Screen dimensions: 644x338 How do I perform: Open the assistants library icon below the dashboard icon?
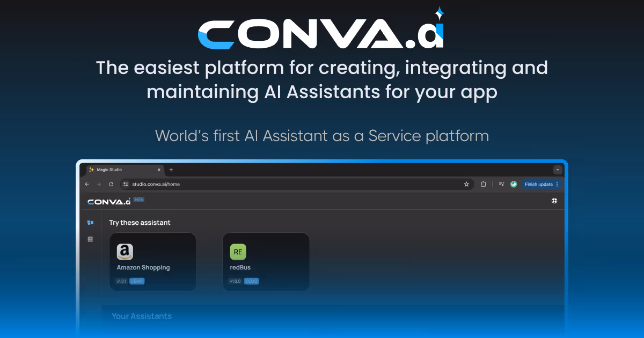click(x=91, y=239)
